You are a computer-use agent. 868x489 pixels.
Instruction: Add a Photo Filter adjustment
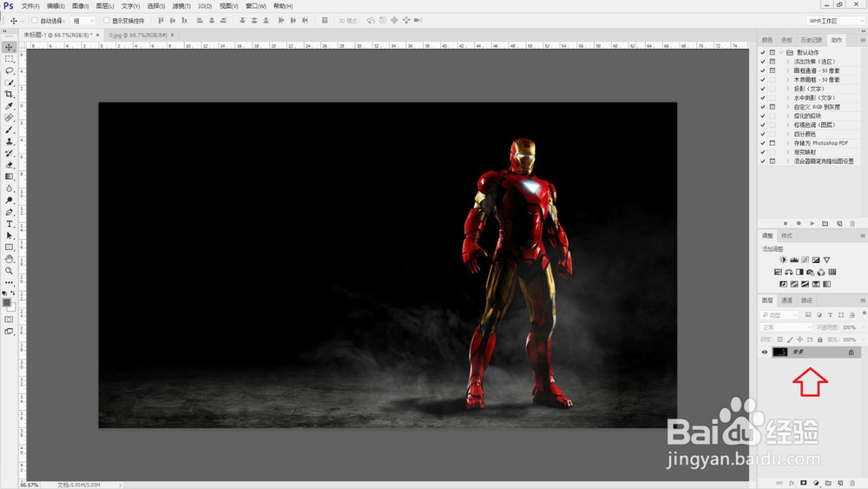(811, 272)
